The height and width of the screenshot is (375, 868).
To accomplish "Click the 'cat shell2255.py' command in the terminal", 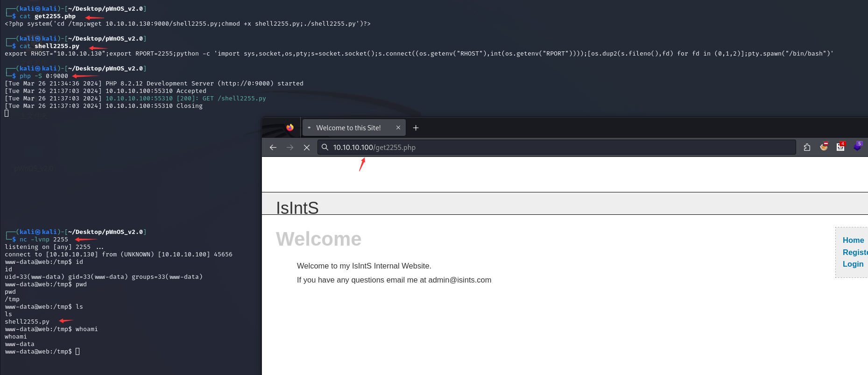I will point(49,46).
